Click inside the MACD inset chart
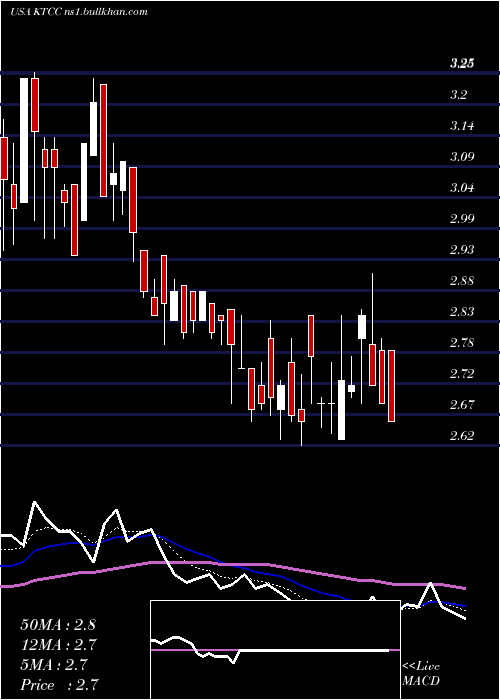Screen dimensions: 500x700 [275, 650]
